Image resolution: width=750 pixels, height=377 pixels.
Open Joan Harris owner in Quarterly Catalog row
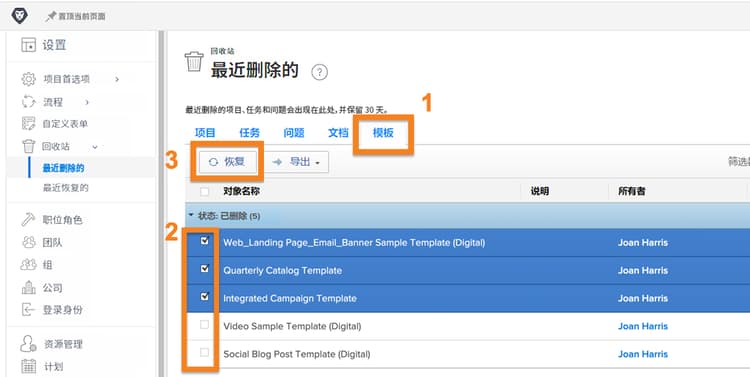642,270
